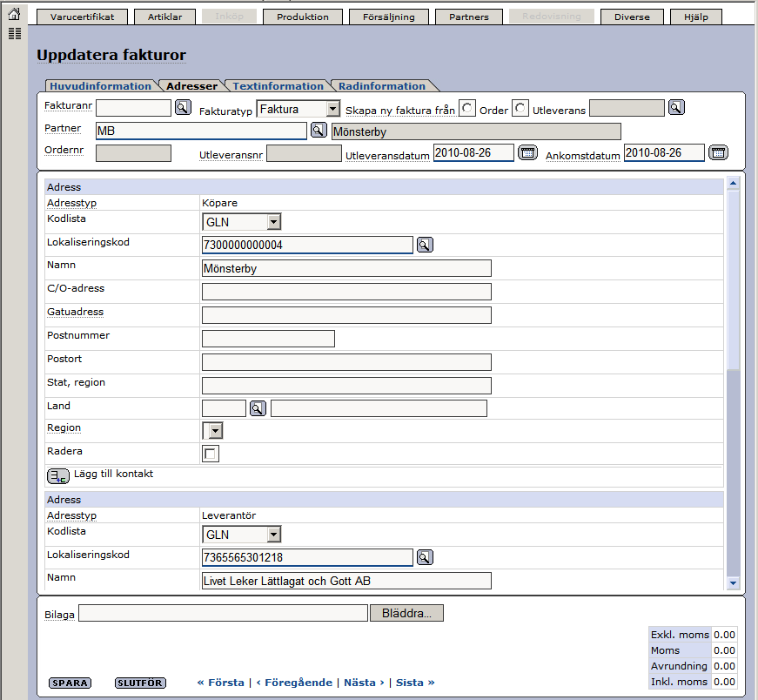Screen dimensions: 758x700
Task: Open calendar for Ankomstdatum
Action: pyautogui.click(x=718, y=152)
